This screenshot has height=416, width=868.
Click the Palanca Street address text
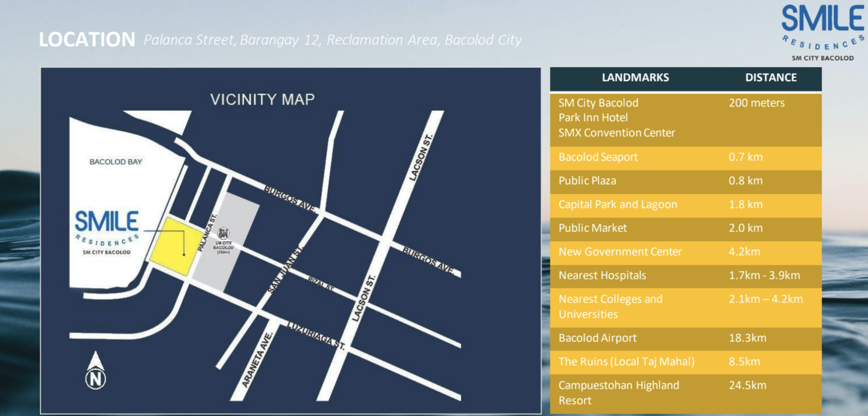[x=333, y=40]
